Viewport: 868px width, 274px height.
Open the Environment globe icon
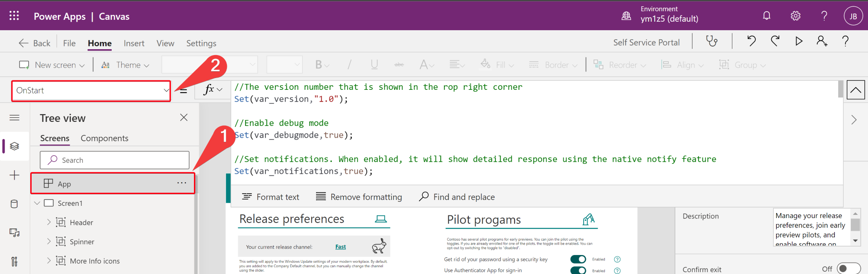pyautogui.click(x=626, y=16)
